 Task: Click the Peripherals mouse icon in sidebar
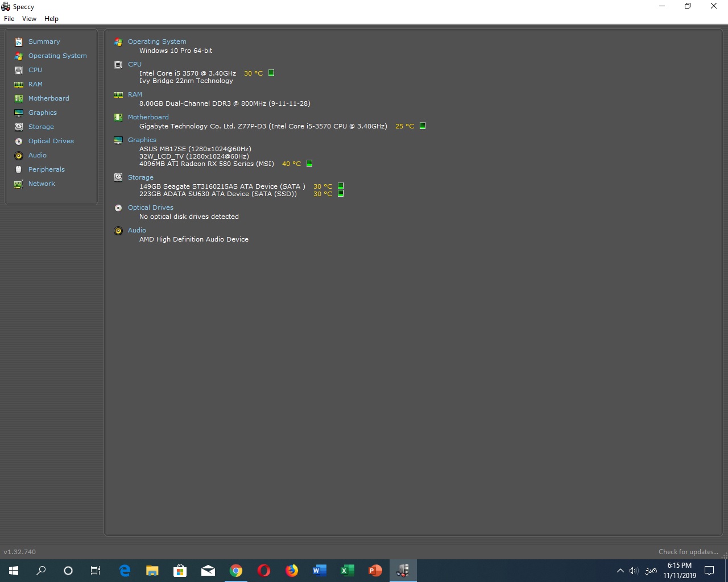pyautogui.click(x=19, y=169)
